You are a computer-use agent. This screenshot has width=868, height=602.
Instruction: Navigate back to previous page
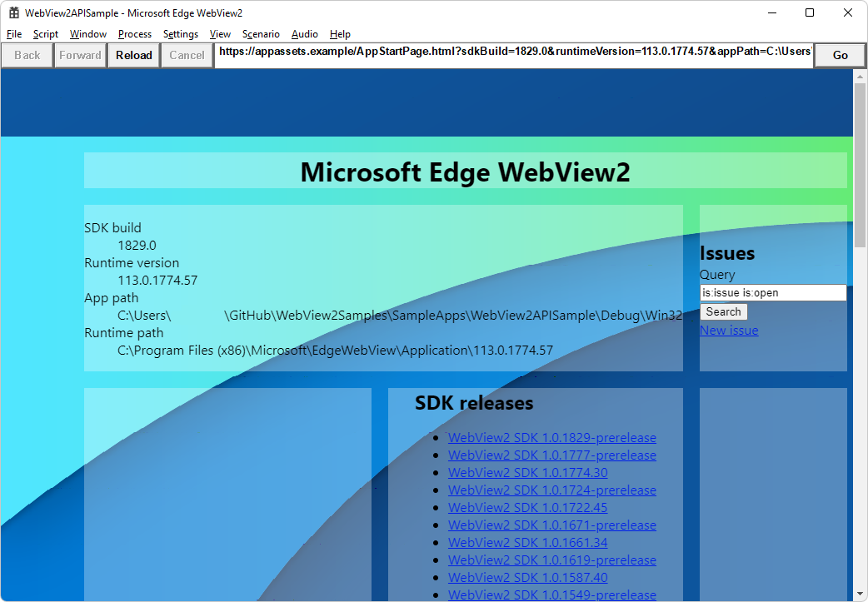click(27, 55)
